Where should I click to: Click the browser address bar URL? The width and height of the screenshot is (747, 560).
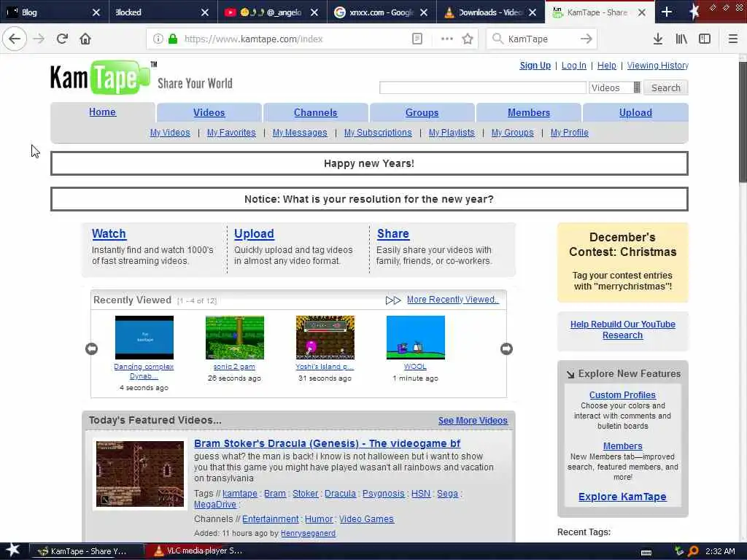[x=253, y=39]
